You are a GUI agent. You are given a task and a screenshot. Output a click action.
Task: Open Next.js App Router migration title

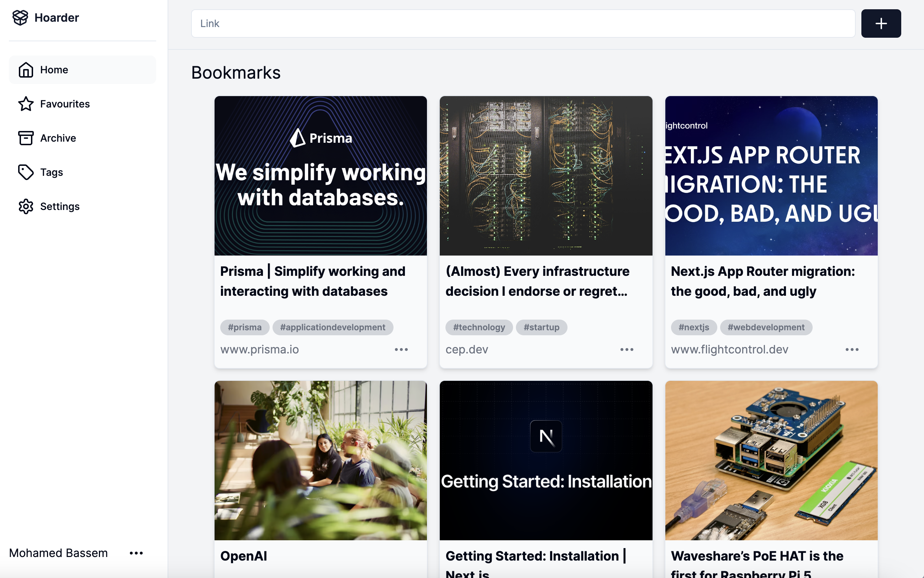coord(762,281)
